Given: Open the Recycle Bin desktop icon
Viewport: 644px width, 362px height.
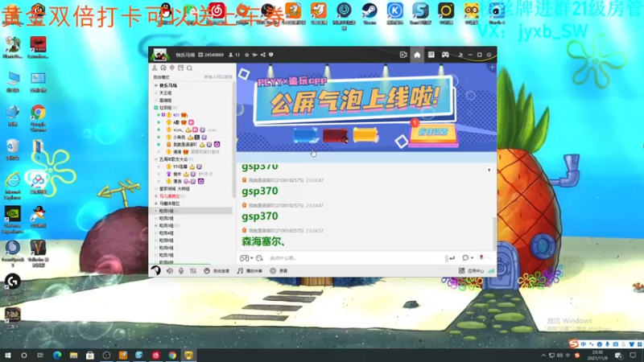Looking at the screenshot, I should 12,150.
